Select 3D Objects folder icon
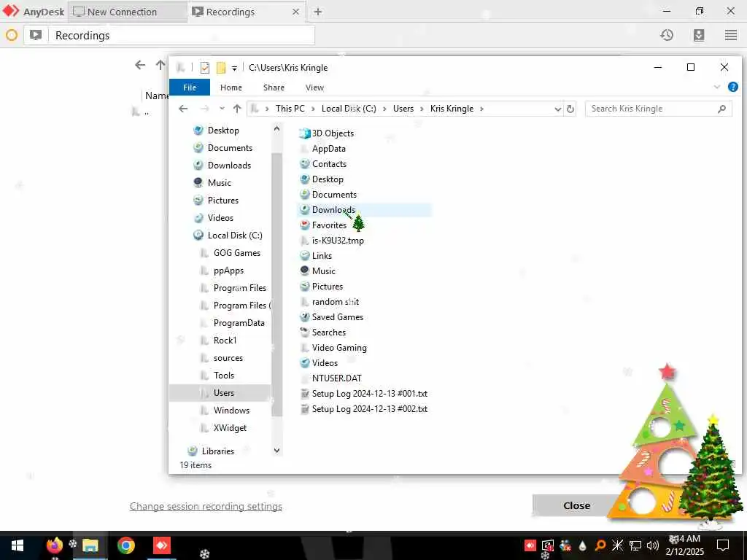 click(305, 133)
